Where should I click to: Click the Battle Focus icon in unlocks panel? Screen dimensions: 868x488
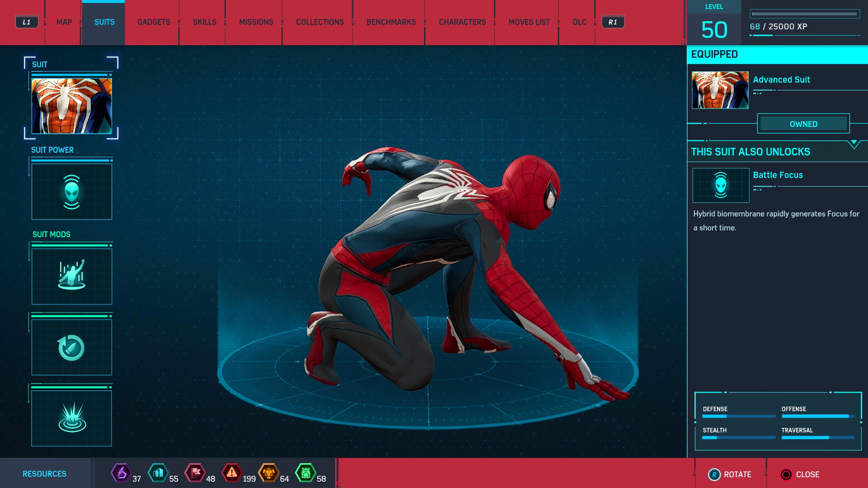[721, 185]
